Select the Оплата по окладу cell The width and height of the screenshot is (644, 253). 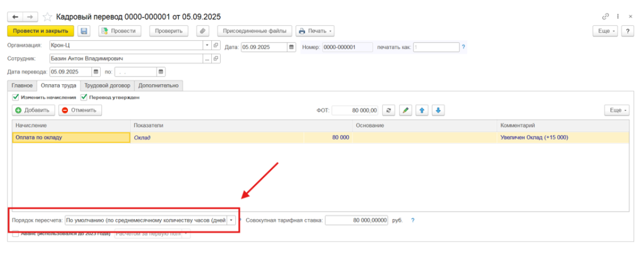point(72,137)
